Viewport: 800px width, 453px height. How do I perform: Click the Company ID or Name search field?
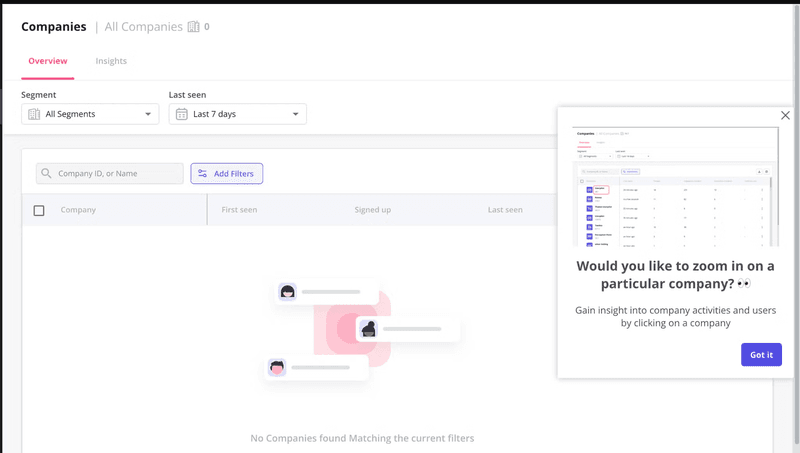pyautogui.click(x=110, y=173)
